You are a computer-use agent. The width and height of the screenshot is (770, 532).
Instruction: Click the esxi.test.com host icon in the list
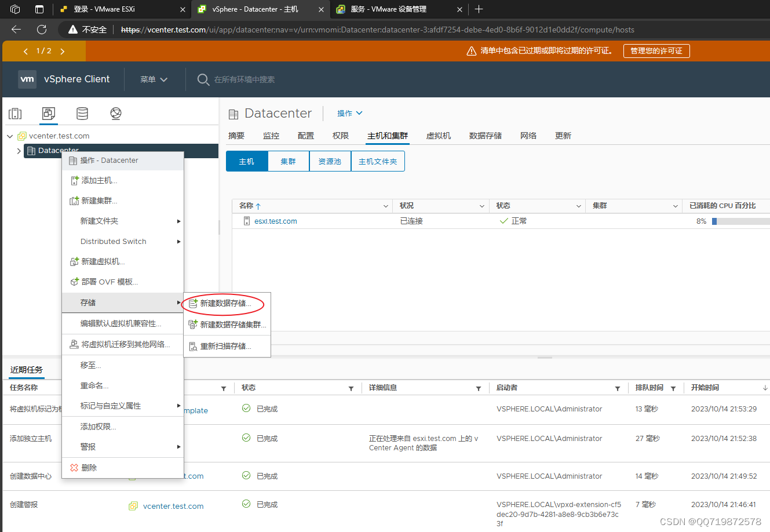(247, 221)
